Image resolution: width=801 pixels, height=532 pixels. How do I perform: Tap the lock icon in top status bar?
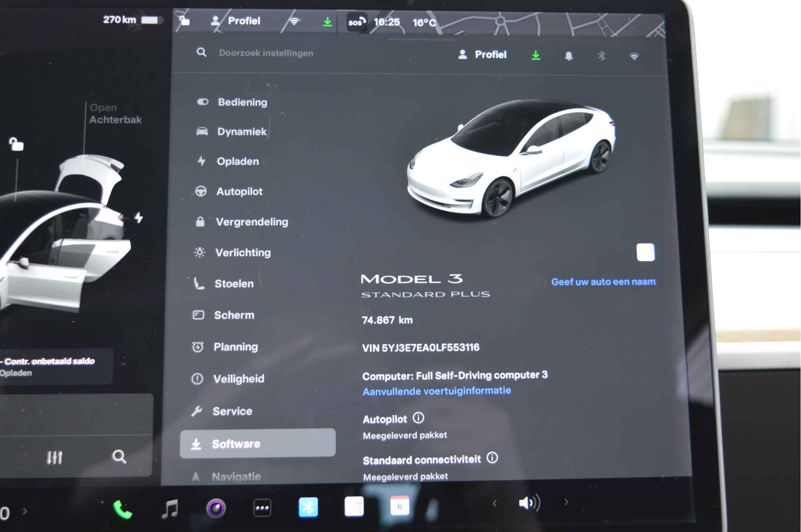point(184,20)
